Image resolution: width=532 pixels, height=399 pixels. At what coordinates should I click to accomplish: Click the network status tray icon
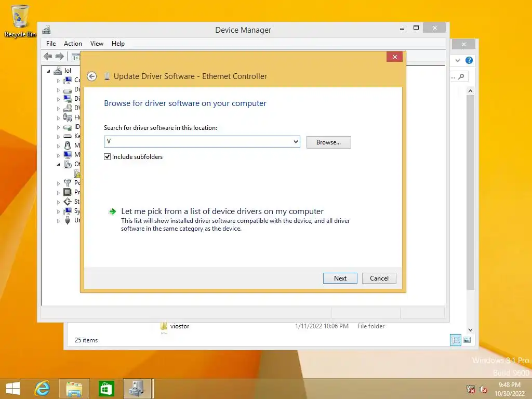pyautogui.click(x=471, y=389)
